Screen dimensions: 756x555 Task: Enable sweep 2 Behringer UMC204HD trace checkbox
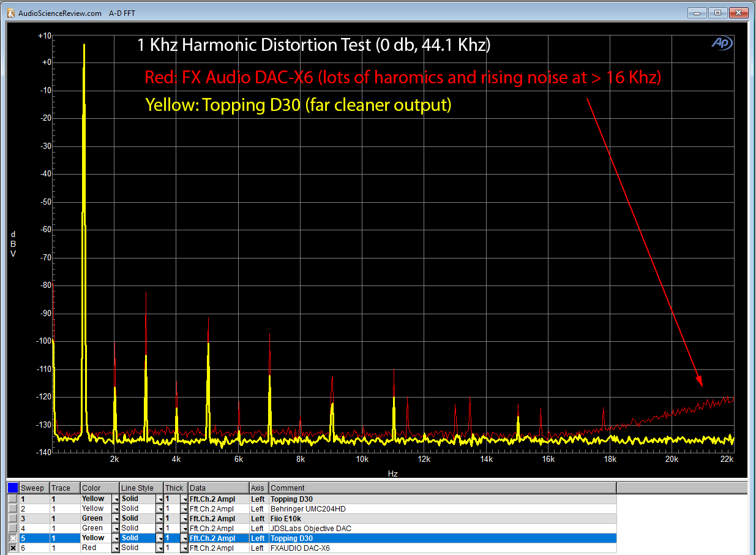point(13,508)
